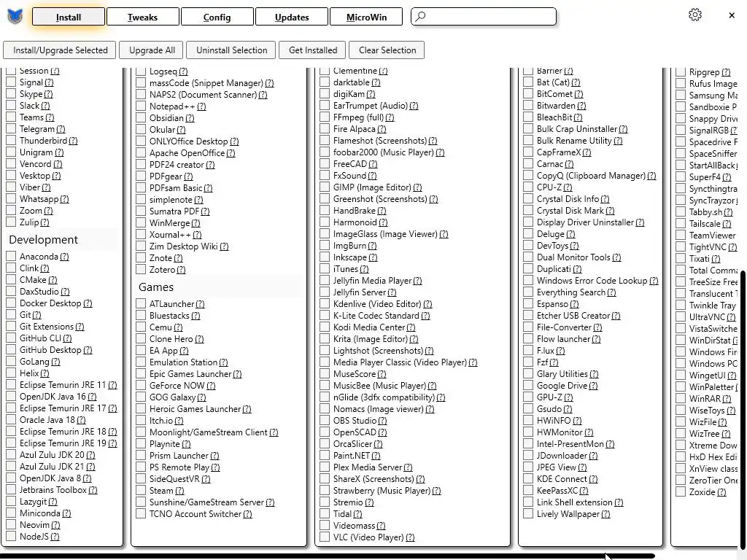This screenshot has width=747, height=560.
Task: Tick the Inkscape checkbox
Action: (325, 257)
